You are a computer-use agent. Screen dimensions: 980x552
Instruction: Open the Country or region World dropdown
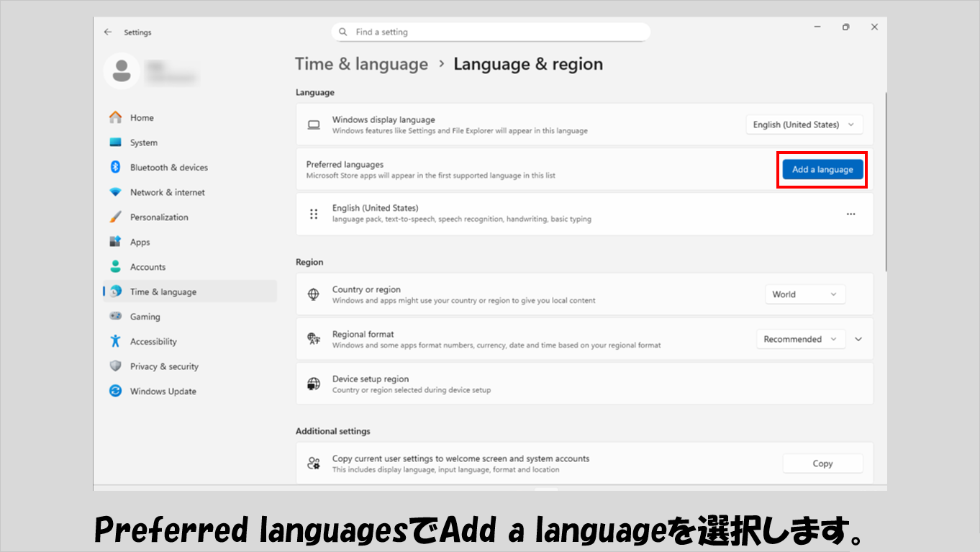coord(804,294)
